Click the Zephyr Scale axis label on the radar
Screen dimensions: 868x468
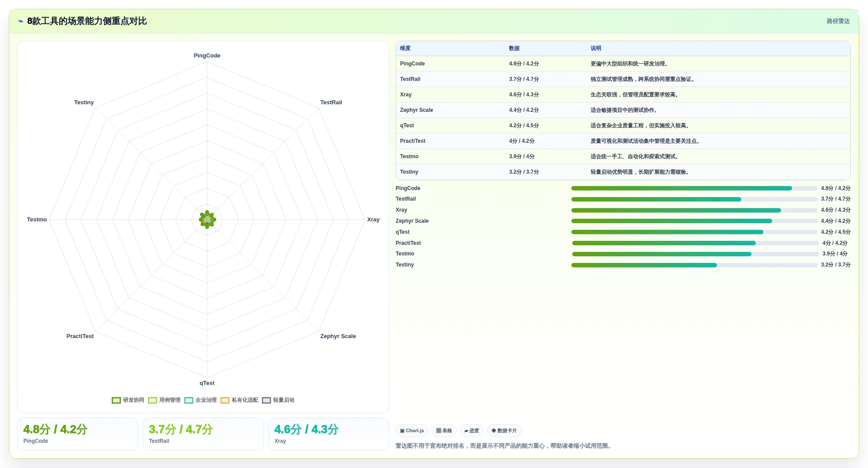pyautogui.click(x=338, y=336)
